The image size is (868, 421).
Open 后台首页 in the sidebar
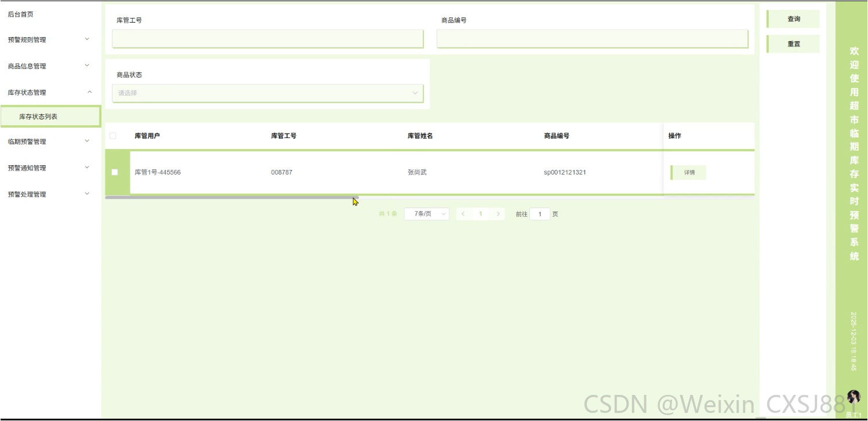pos(21,14)
